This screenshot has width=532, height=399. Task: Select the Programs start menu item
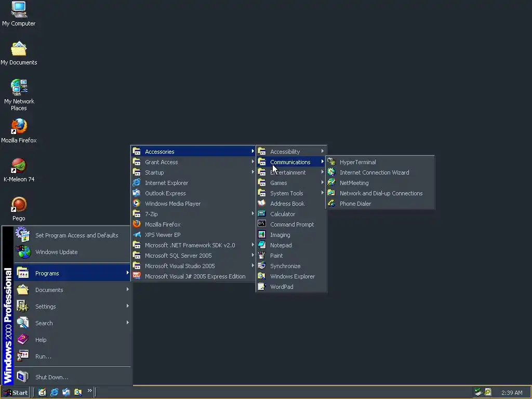72,273
